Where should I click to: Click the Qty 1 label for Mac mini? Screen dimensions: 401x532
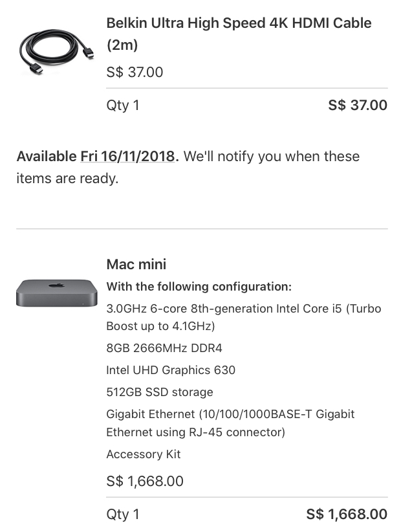[x=123, y=515]
